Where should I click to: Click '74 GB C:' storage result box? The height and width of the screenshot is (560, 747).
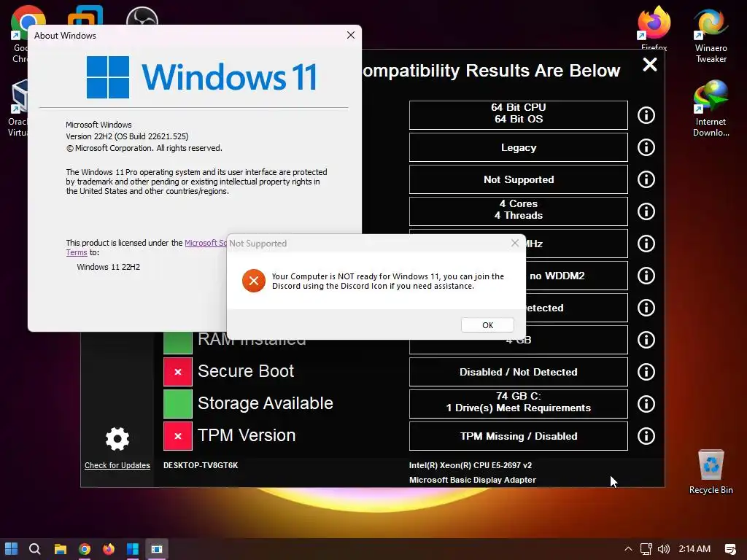(519, 404)
